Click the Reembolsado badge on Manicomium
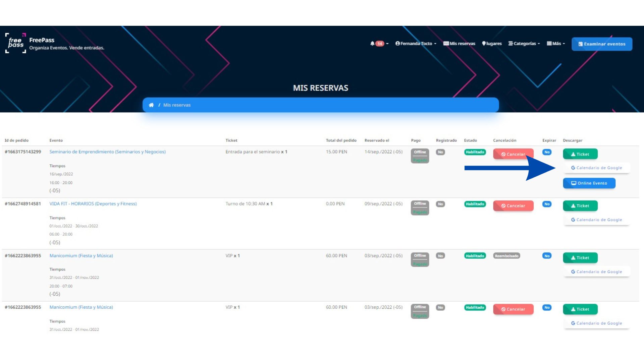This screenshot has height=362, width=644. click(x=506, y=256)
